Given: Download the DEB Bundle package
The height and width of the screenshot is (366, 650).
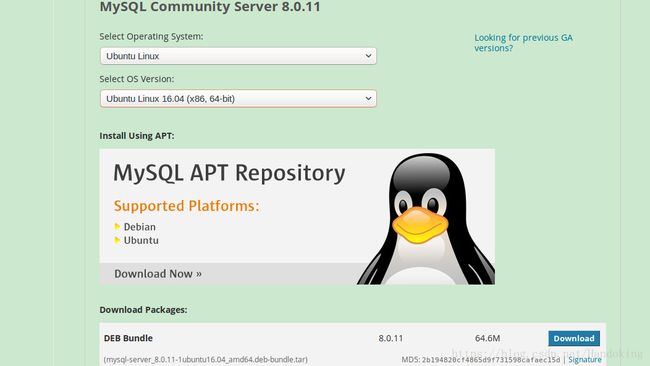Looking at the screenshot, I should (574, 338).
